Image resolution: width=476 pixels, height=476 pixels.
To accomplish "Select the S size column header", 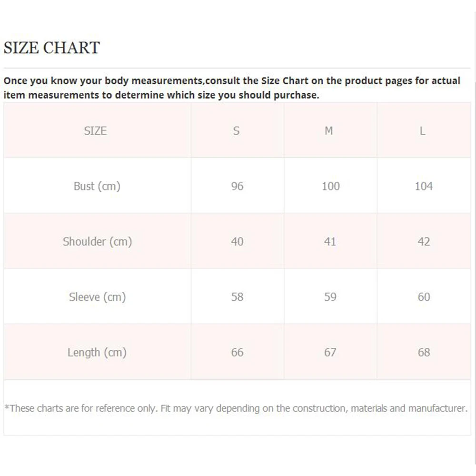I will [x=237, y=131].
